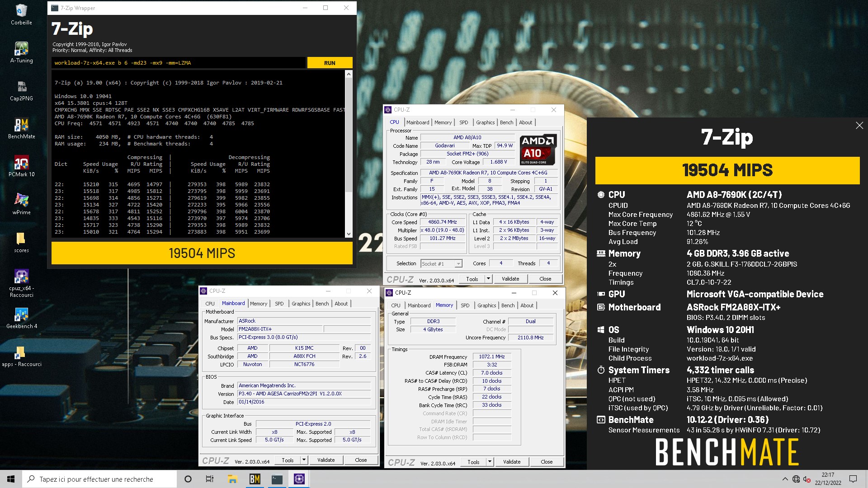868x488 pixels.
Task: Open Bench tab in top CPU-Z window
Action: click(507, 122)
